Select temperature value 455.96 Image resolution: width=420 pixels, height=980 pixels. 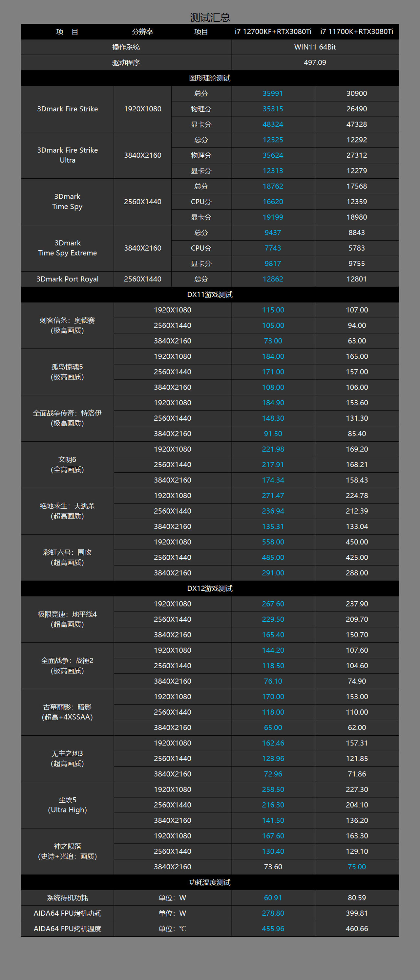tap(273, 929)
